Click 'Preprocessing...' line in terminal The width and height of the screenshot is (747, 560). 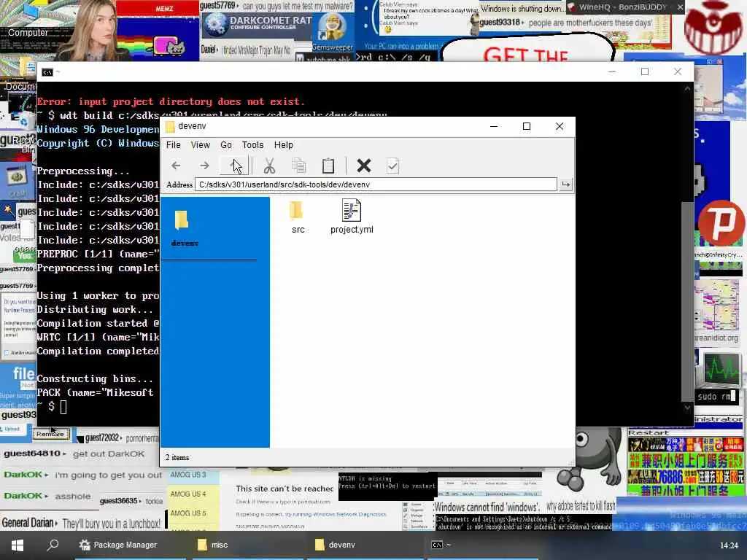83,171
